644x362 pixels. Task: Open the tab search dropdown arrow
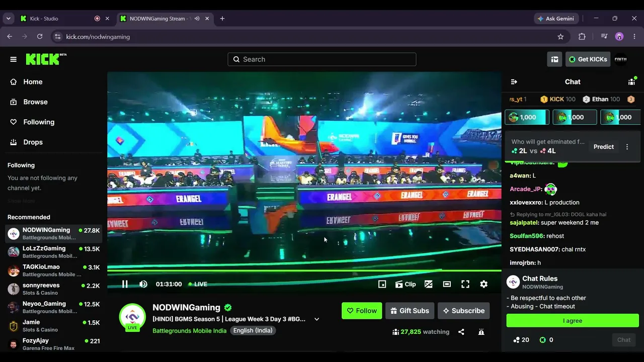click(x=8, y=19)
